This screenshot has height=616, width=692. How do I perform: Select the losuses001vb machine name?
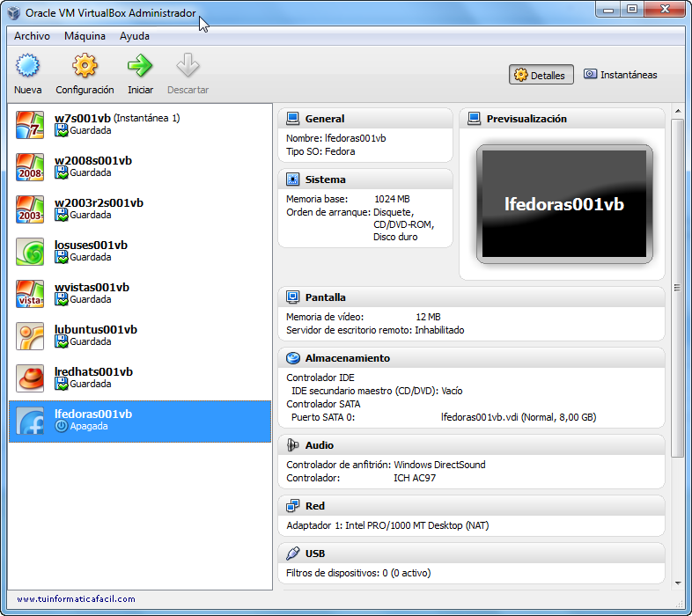tap(91, 245)
